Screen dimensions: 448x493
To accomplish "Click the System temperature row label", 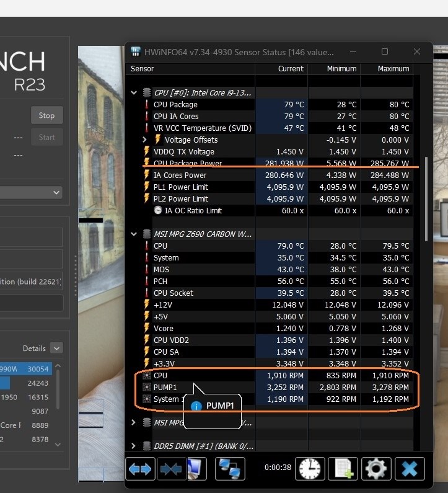I will (x=166, y=258).
